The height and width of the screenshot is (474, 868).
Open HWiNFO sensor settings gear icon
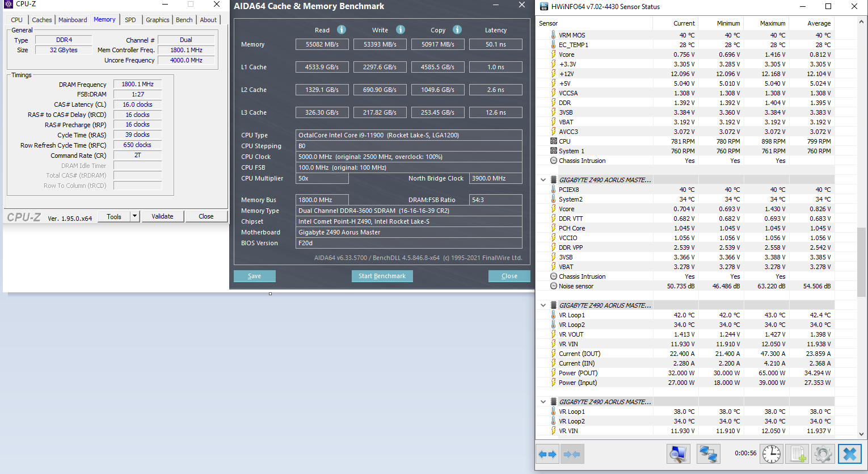click(823, 454)
